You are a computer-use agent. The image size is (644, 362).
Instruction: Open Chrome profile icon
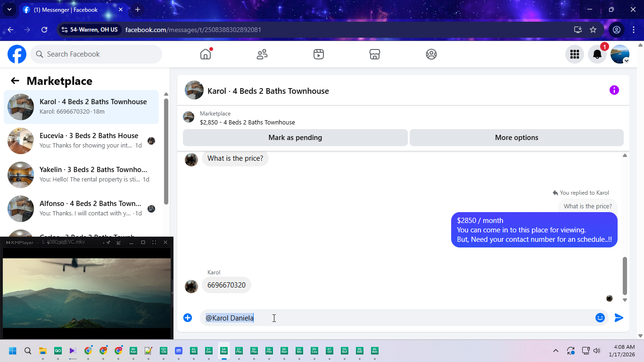[617, 30]
